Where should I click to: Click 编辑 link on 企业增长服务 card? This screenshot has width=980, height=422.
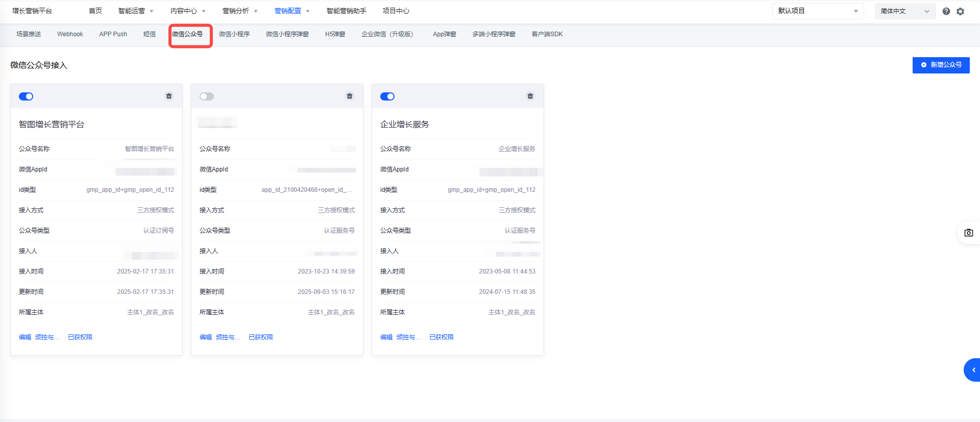coord(386,337)
